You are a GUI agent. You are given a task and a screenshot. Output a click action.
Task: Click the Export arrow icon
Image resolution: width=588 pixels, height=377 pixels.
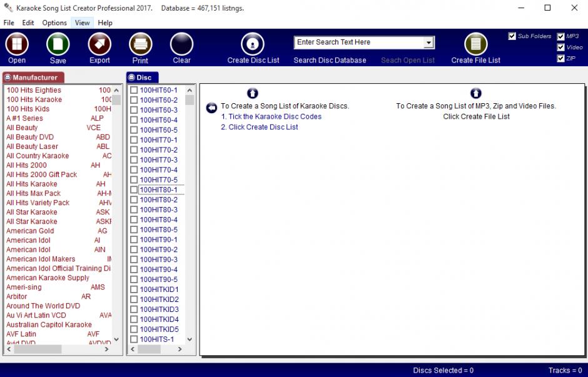pos(99,44)
